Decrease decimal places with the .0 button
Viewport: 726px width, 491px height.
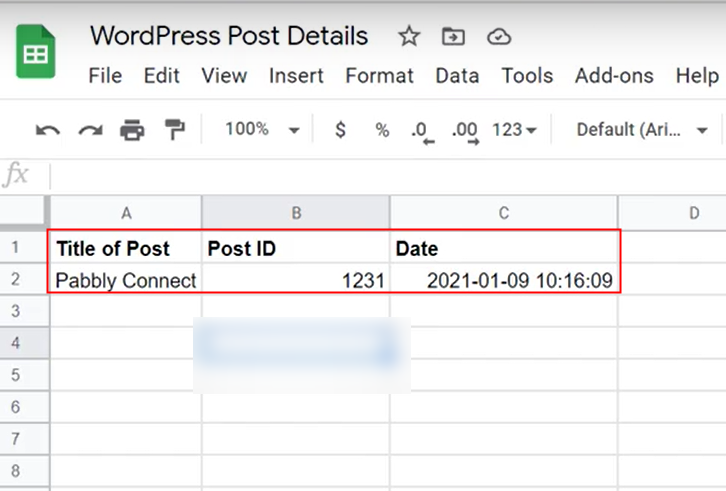tap(422, 132)
